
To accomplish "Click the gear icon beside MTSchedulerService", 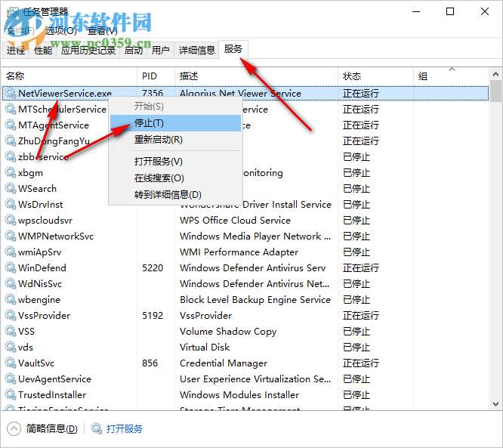I will point(11,109).
